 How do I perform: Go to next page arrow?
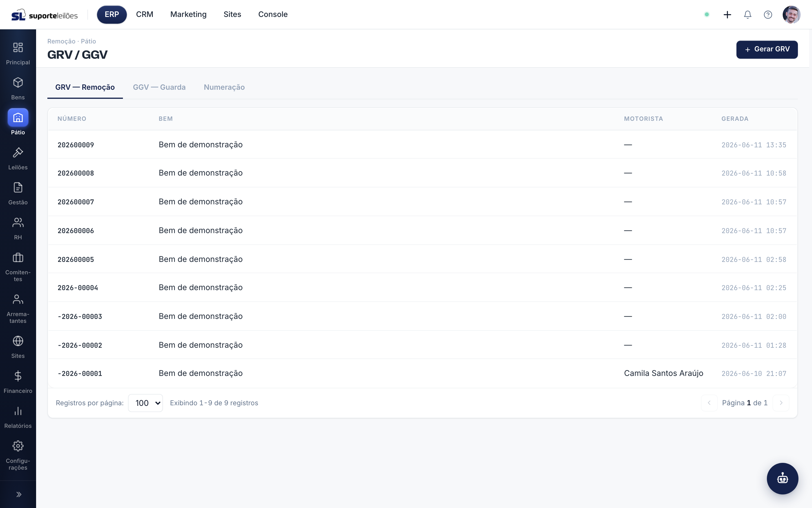(x=781, y=402)
